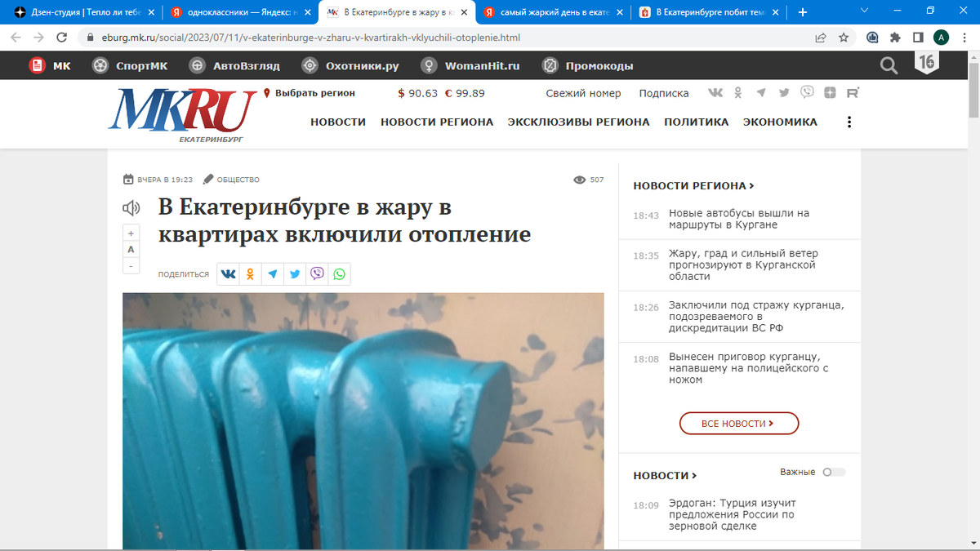Open the НОВОСТИ РЕГИОНА menu item

pyautogui.click(x=437, y=122)
